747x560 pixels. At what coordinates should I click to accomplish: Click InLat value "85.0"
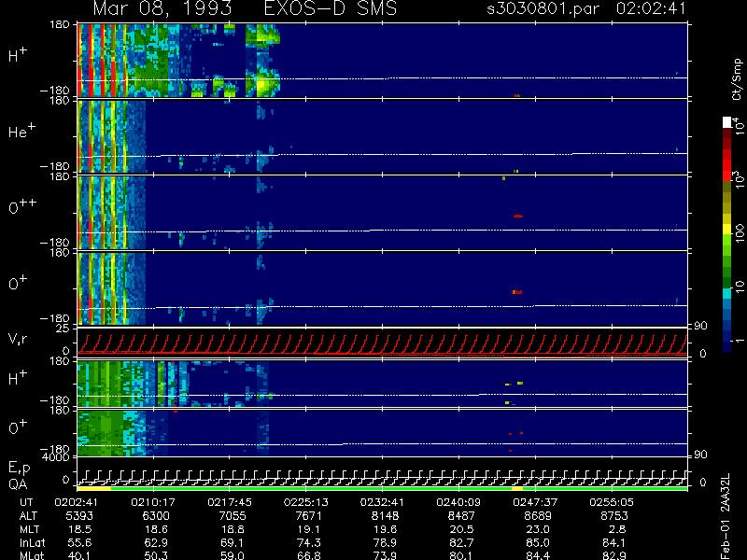[x=538, y=543]
